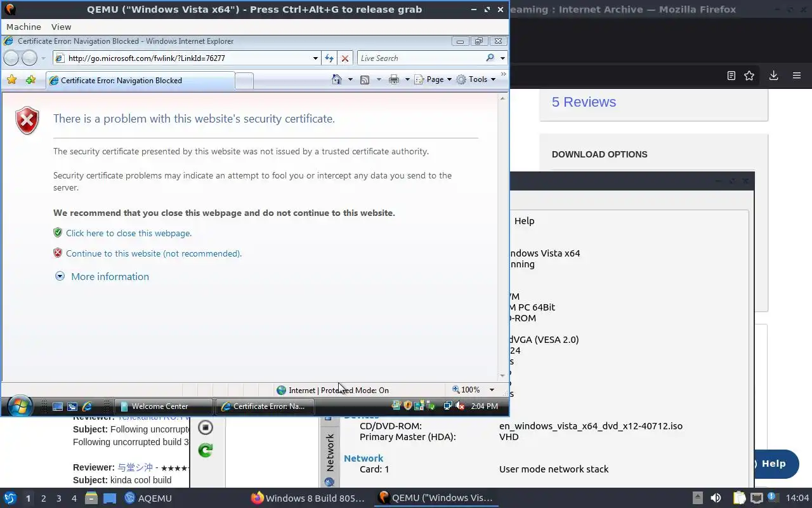
Task: Open the Firefox hamburger menu
Action: pos(797,76)
